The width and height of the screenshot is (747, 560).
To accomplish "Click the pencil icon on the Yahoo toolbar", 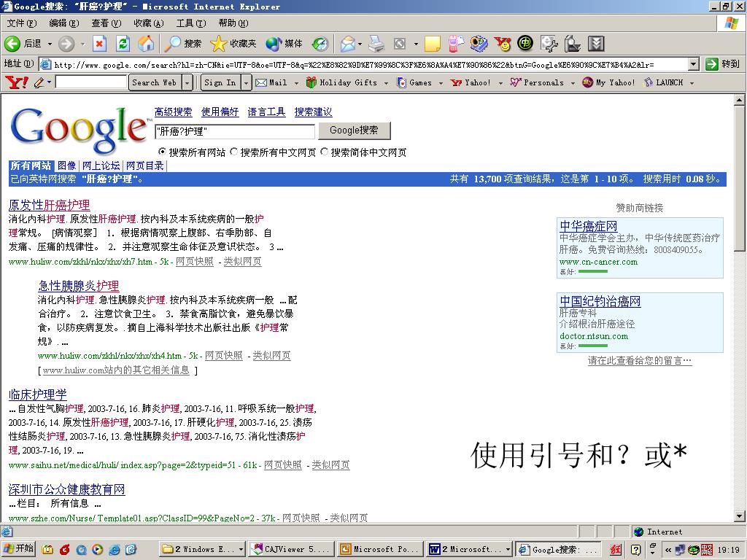I will (x=39, y=82).
